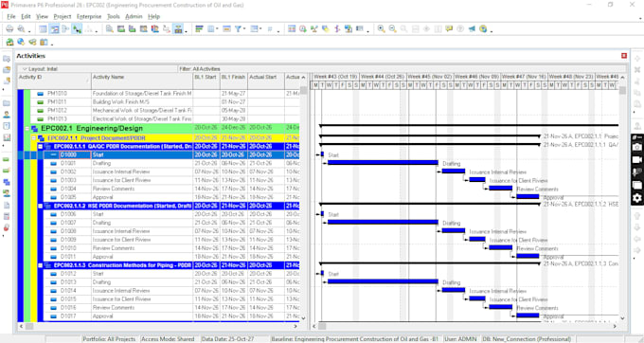Select milestone row PM1011 Building Work Finish
The height and width of the screenshot is (343, 644).
158,102
